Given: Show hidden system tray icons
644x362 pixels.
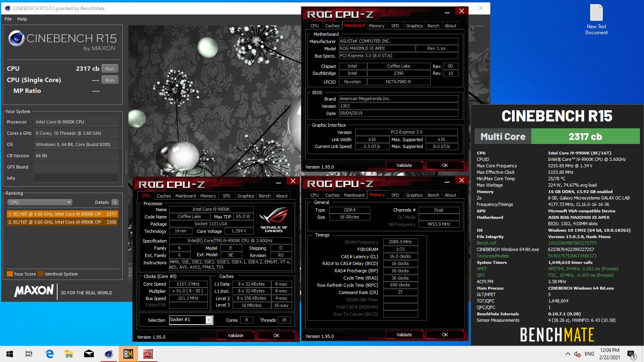Looking at the screenshot, I should pyautogui.click(x=568, y=354).
